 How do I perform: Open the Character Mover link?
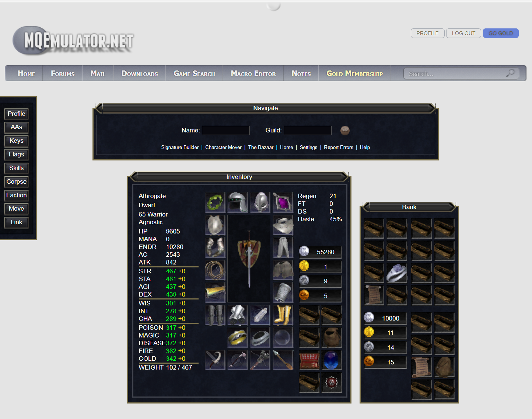click(223, 147)
